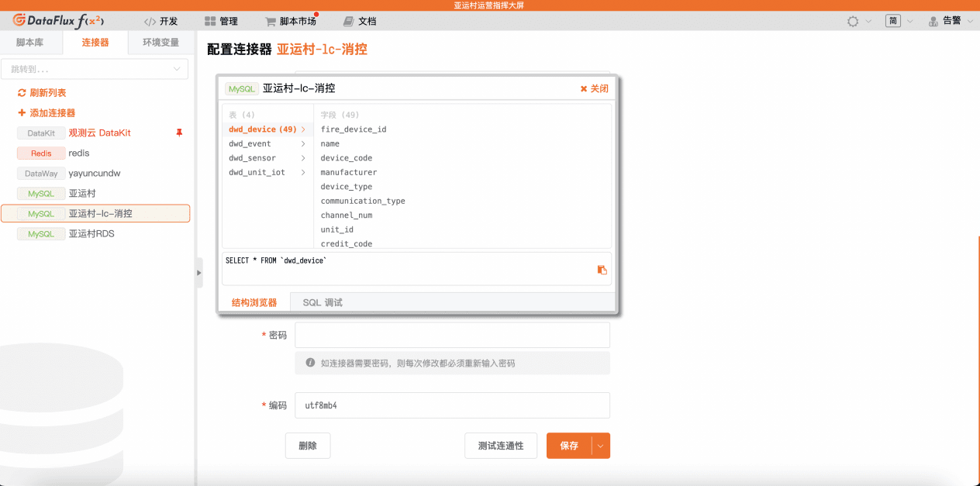Click the device_type field

347,187
